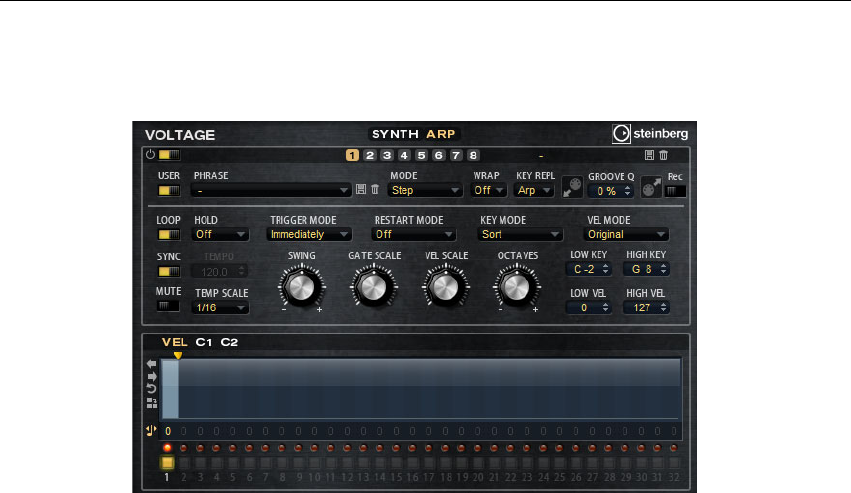Select the C2 controller lane tab
The height and width of the screenshot is (493, 851).
click(229, 342)
